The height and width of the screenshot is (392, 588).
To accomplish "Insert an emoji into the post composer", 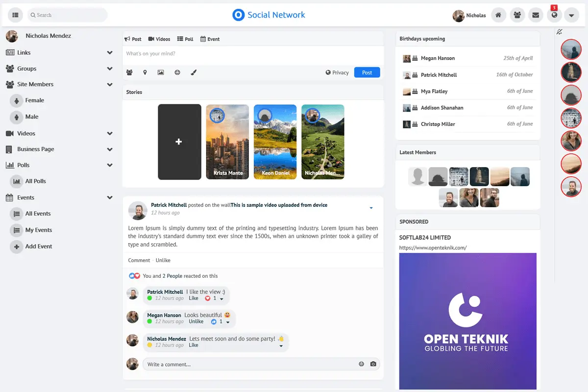I will tap(177, 72).
